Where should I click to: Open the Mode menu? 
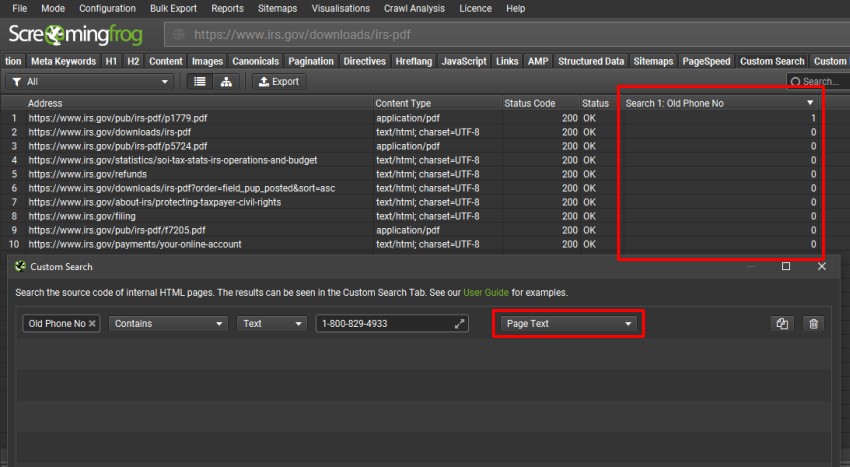53,9
